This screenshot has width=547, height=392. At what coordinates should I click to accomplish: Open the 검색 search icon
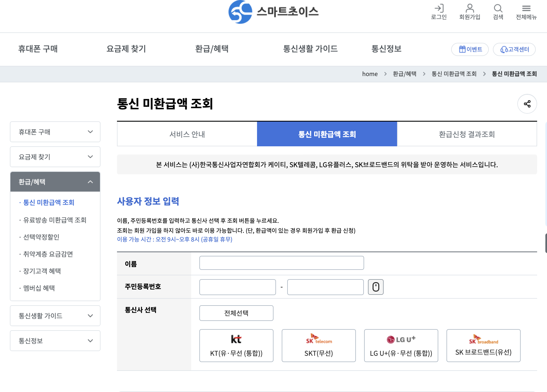point(498,9)
